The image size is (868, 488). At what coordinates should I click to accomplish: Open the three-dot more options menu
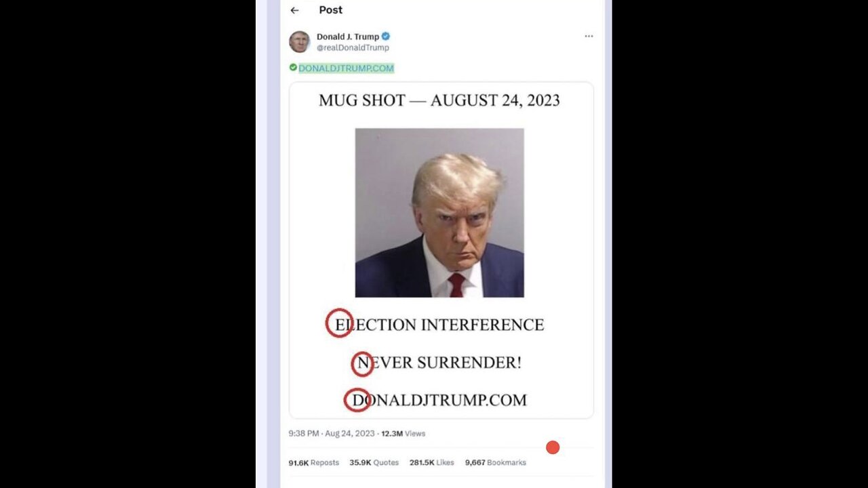(x=589, y=36)
